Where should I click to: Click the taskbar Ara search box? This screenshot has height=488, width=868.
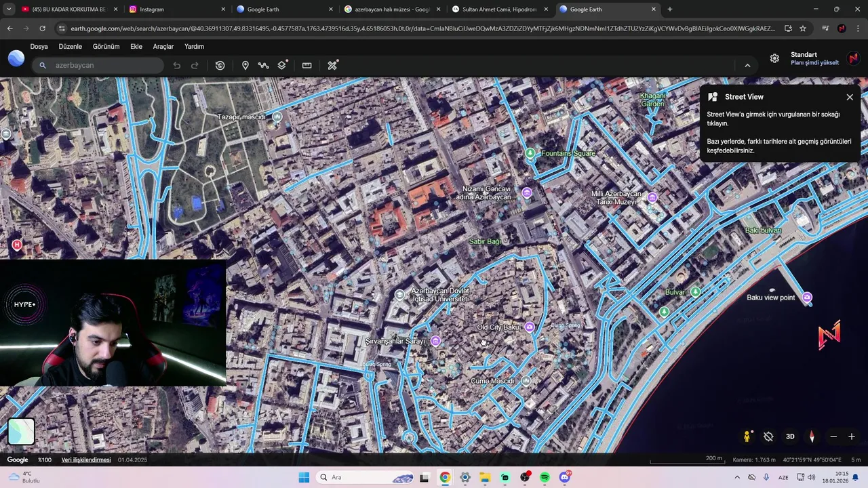point(365,477)
